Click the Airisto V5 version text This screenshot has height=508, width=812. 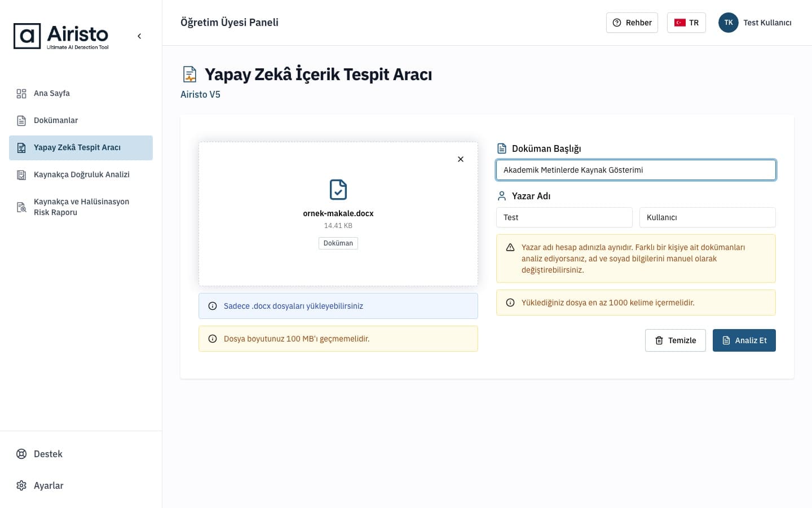[200, 94]
